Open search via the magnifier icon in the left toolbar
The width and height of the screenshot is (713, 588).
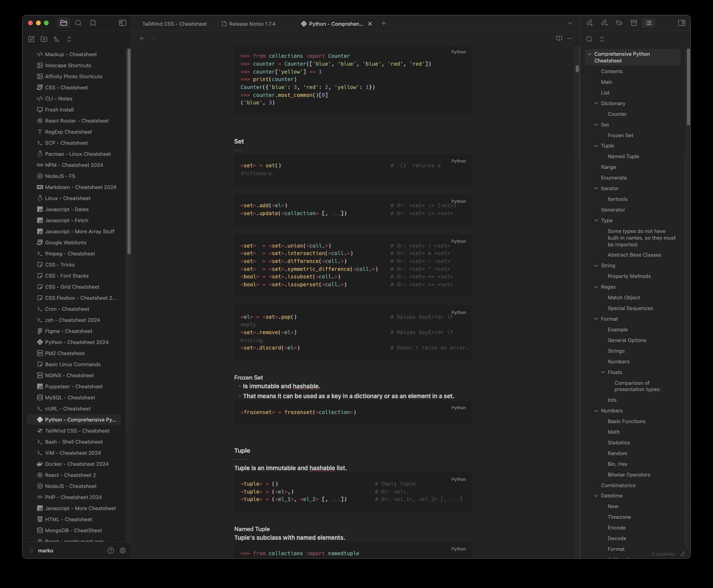click(78, 23)
